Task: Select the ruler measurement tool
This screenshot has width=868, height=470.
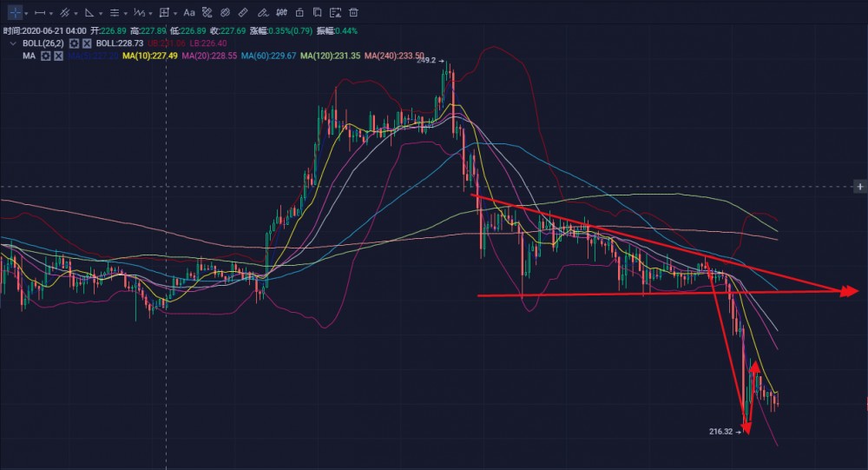Action: pyautogui.click(x=243, y=13)
